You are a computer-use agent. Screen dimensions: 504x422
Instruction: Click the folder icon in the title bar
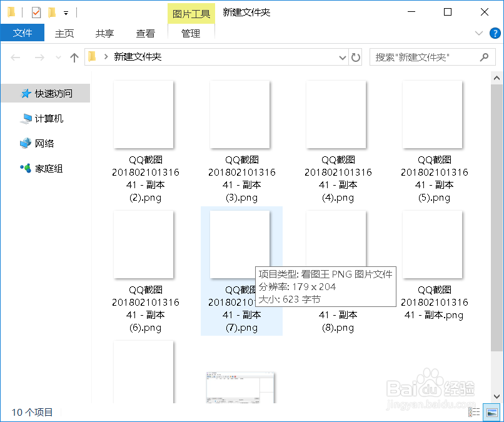click(12, 13)
